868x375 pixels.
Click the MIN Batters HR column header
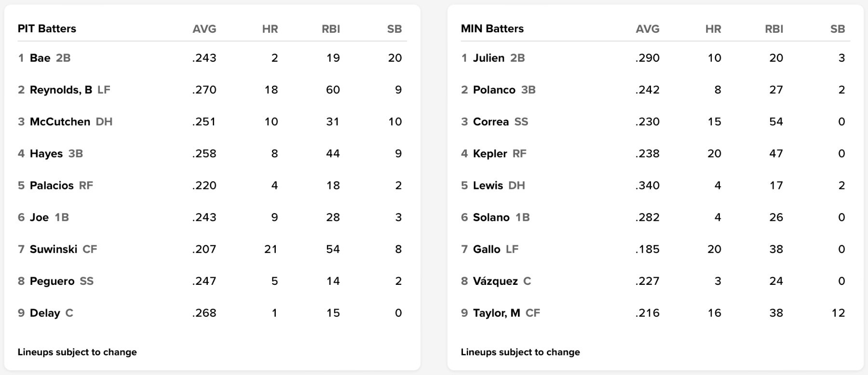[x=713, y=29]
